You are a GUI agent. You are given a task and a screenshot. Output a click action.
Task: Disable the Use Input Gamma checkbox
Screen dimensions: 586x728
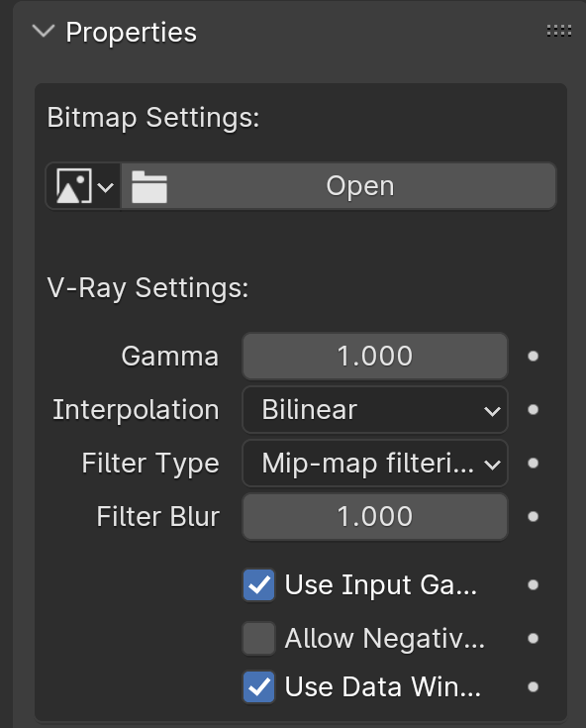259,585
